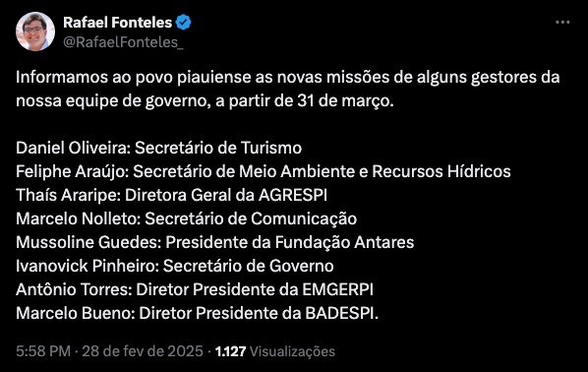This screenshot has height=372, width=588.
Task: Click the Feliphe Araújo Meio Ambiente line
Action: pos(264,171)
